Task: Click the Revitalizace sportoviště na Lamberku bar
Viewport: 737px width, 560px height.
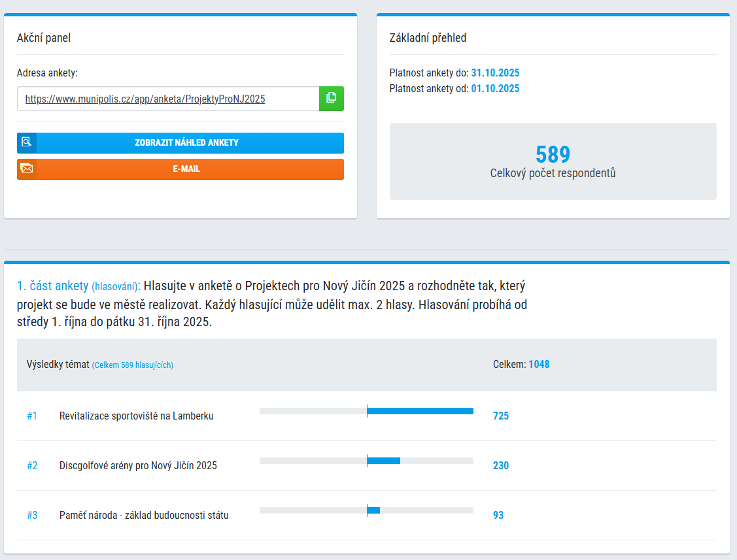Action: [x=366, y=411]
